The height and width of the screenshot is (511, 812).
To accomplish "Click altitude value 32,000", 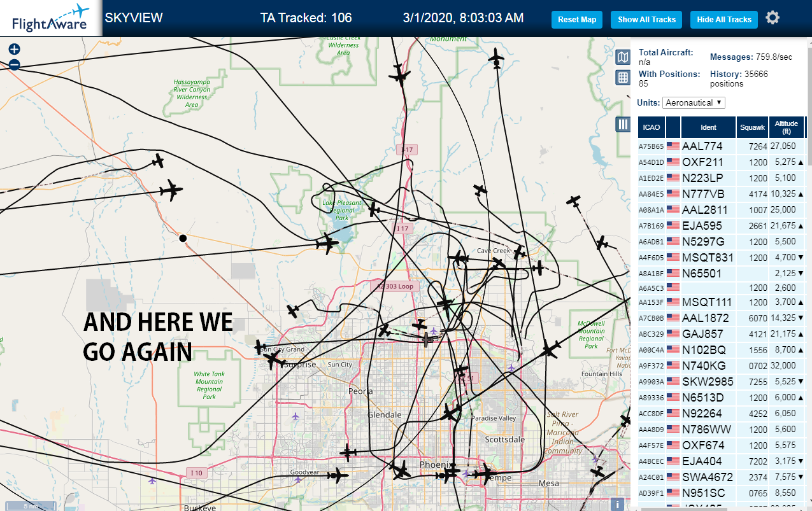I will pyautogui.click(x=783, y=366).
